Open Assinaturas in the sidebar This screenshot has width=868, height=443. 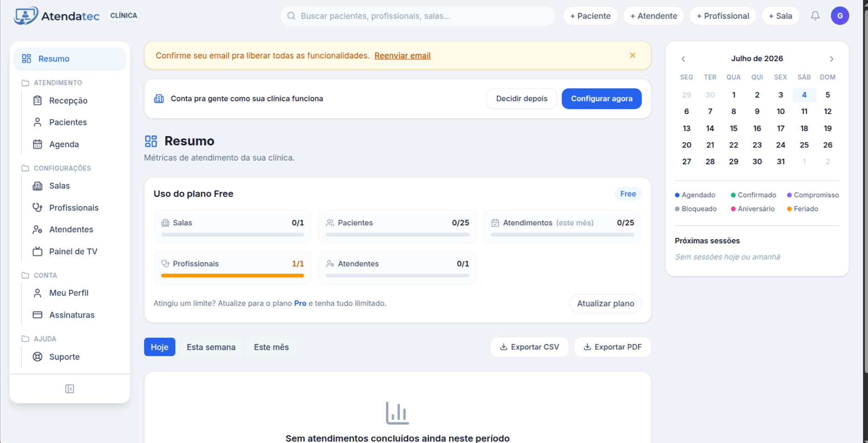click(72, 315)
